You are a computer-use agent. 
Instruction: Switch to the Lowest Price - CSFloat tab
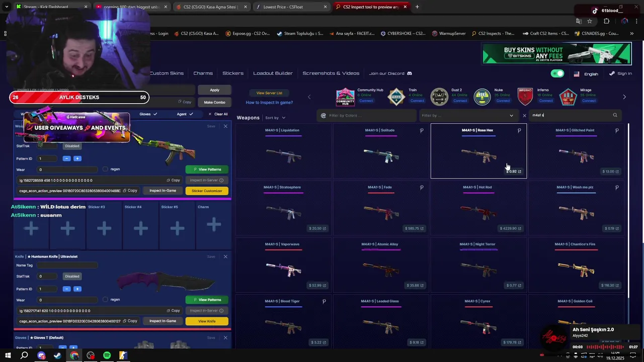[290, 7]
